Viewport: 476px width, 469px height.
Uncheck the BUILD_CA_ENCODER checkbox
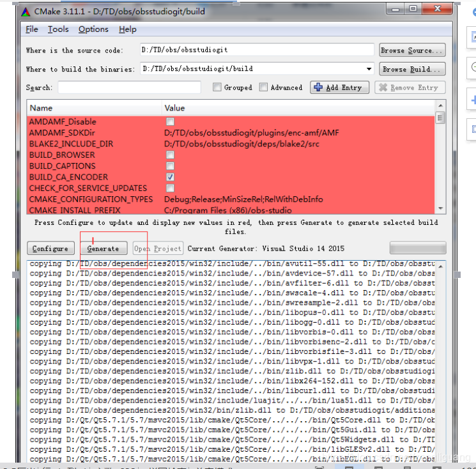tap(170, 177)
